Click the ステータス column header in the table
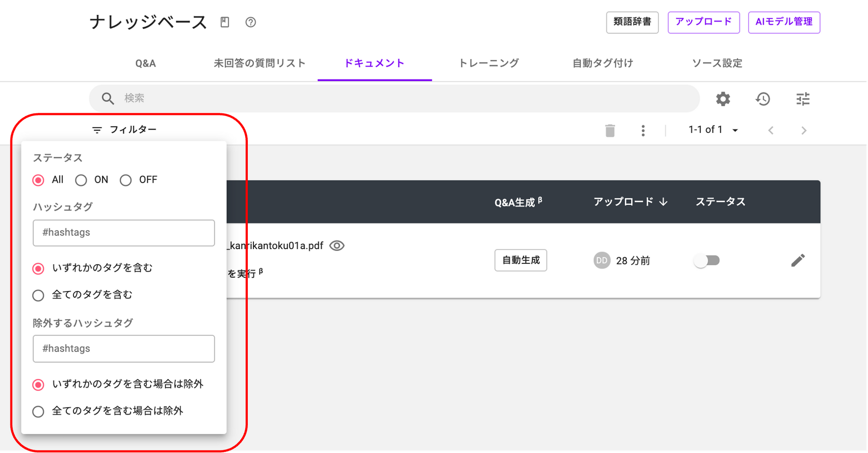The height and width of the screenshot is (453, 868). coord(720,202)
